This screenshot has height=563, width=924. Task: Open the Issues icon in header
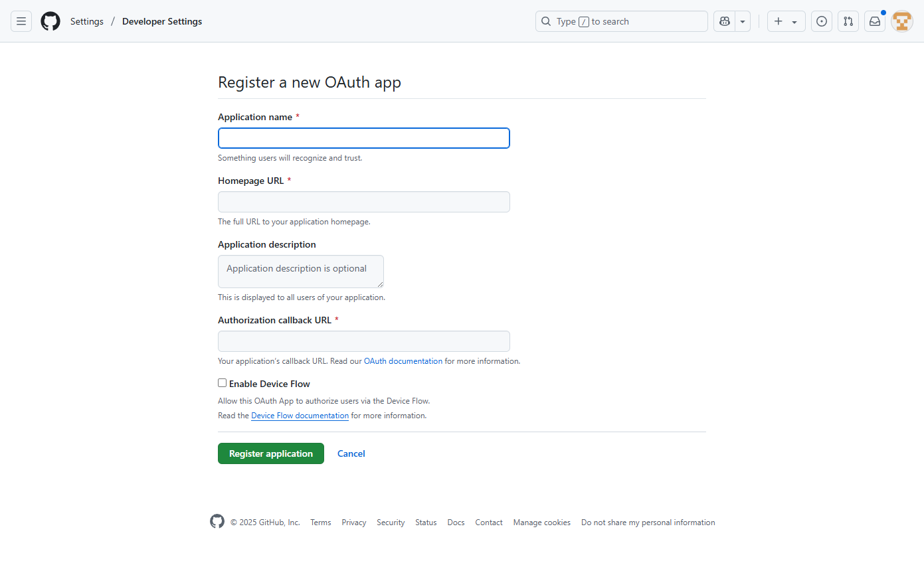point(822,21)
